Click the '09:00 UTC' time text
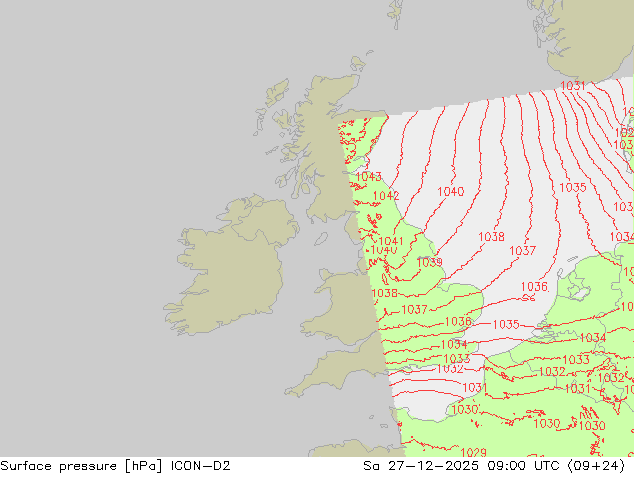The image size is (634, 490). [523, 466]
